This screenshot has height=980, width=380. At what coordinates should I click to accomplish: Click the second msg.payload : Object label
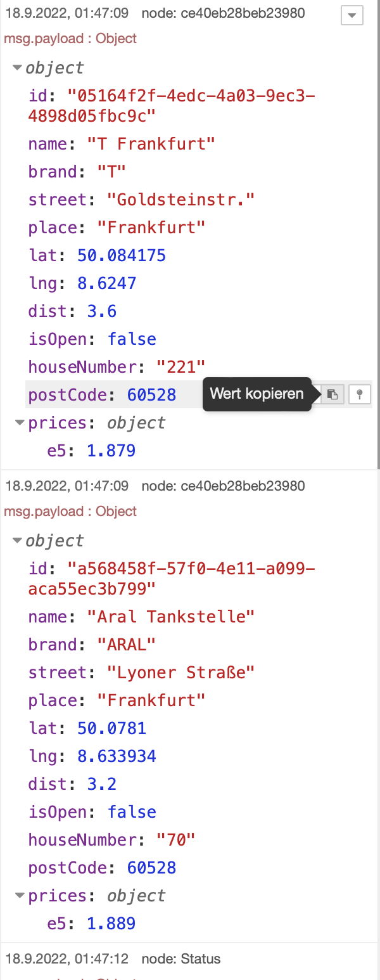click(x=70, y=512)
